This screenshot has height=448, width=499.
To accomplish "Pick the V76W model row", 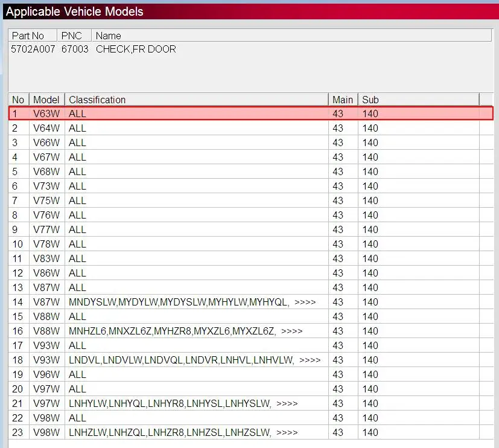I will coord(251,215).
